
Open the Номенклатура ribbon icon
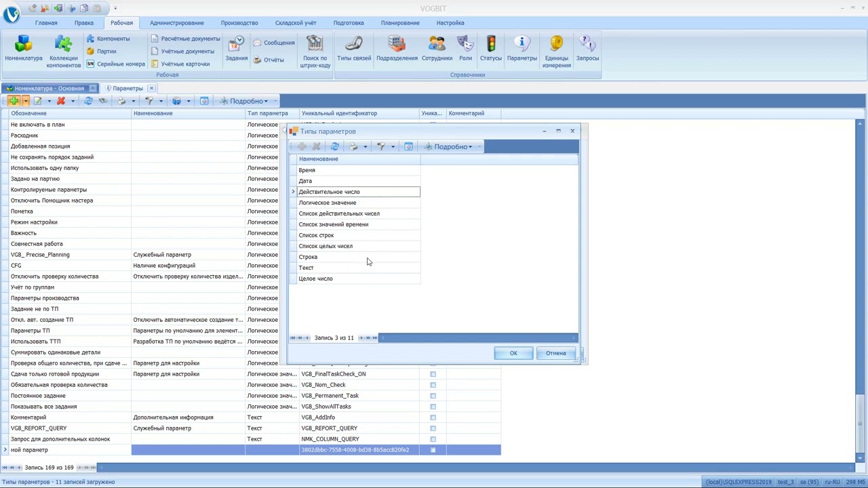click(x=24, y=50)
